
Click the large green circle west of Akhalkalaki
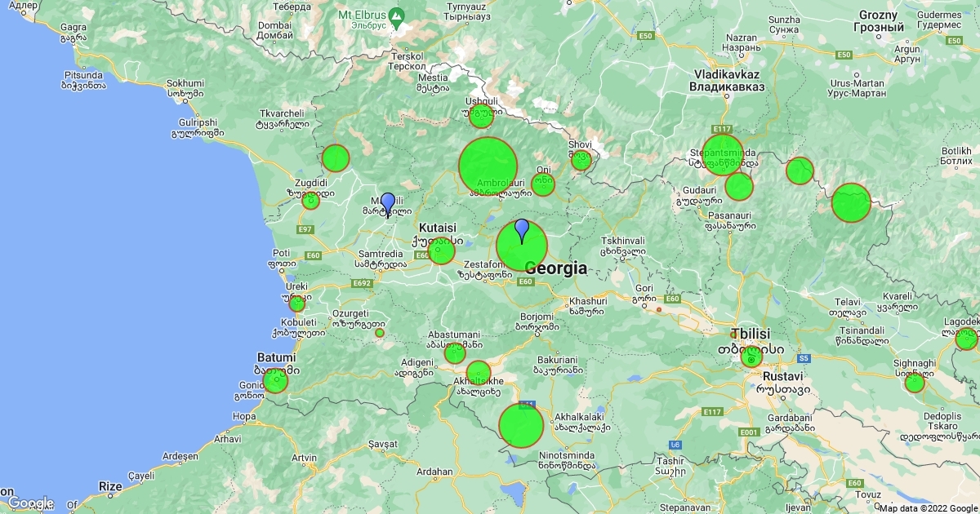tap(521, 425)
